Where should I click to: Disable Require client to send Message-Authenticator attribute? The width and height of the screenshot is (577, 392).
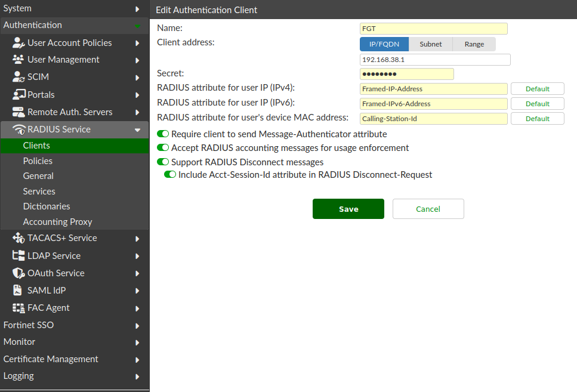pos(163,134)
